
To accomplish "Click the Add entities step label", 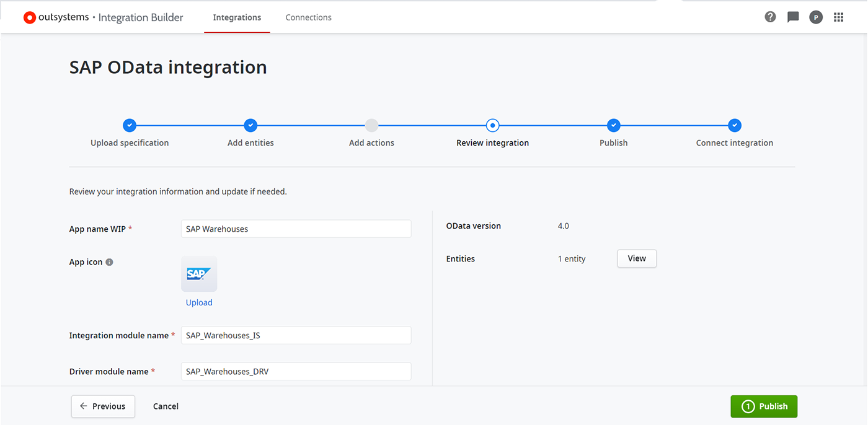I will (250, 142).
